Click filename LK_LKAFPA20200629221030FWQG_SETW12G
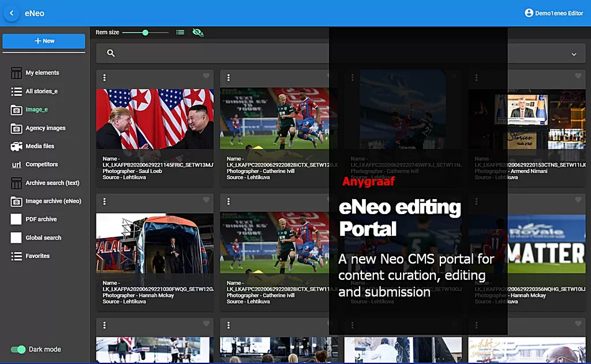The height and width of the screenshot is (364, 591). click(158, 289)
